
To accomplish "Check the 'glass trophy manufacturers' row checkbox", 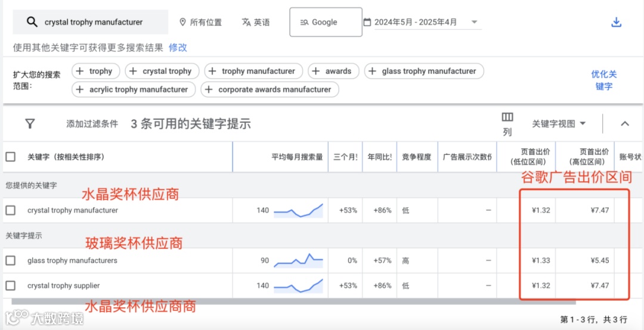I will coord(10,260).
